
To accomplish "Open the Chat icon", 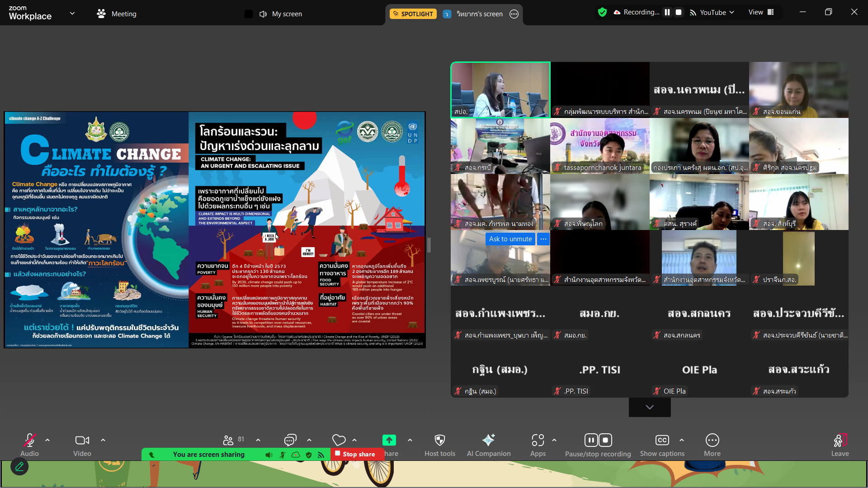I will click(290, 440).
